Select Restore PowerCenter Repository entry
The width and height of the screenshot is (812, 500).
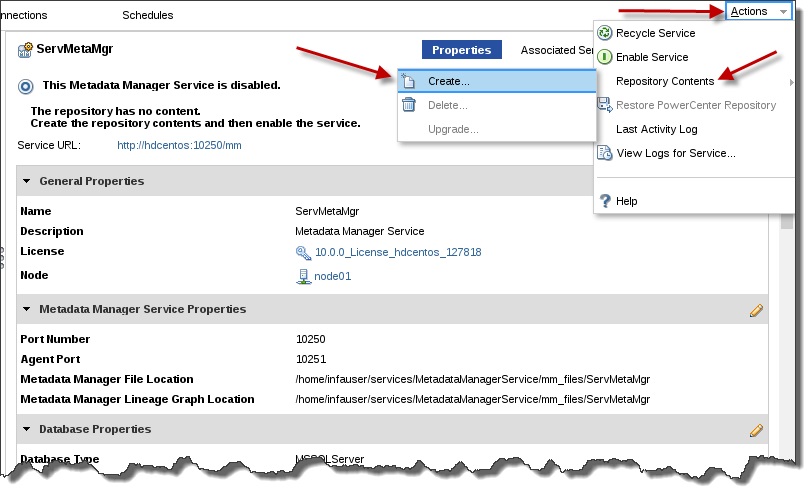694,105
